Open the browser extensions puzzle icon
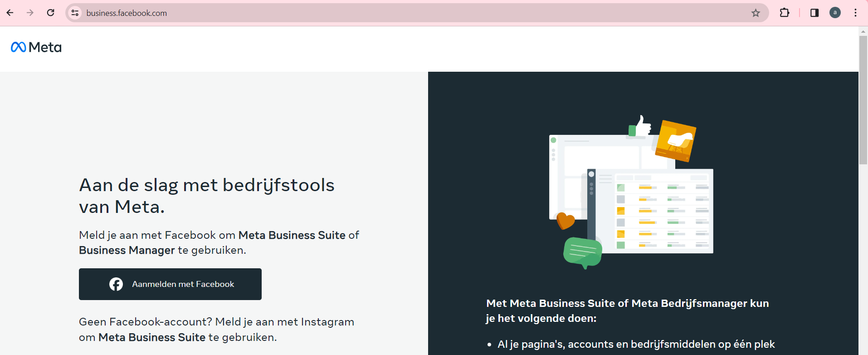 [x=785, y=13]
